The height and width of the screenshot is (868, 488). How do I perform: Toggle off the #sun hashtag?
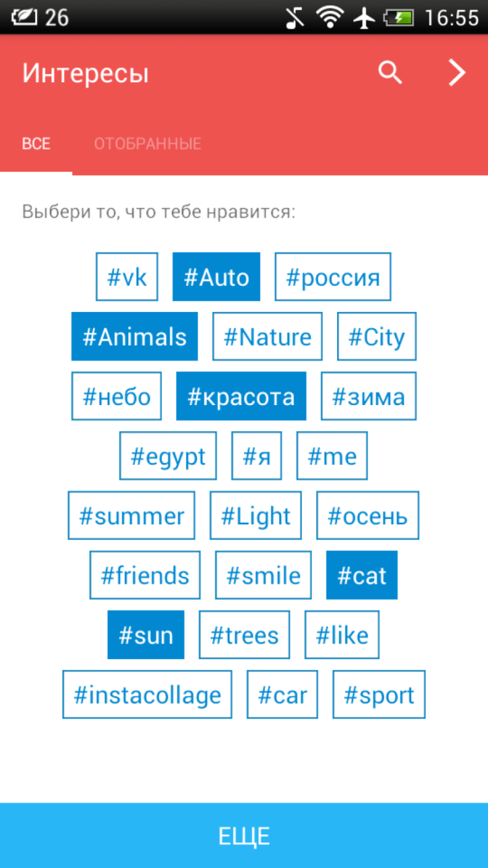coord(146,635)
